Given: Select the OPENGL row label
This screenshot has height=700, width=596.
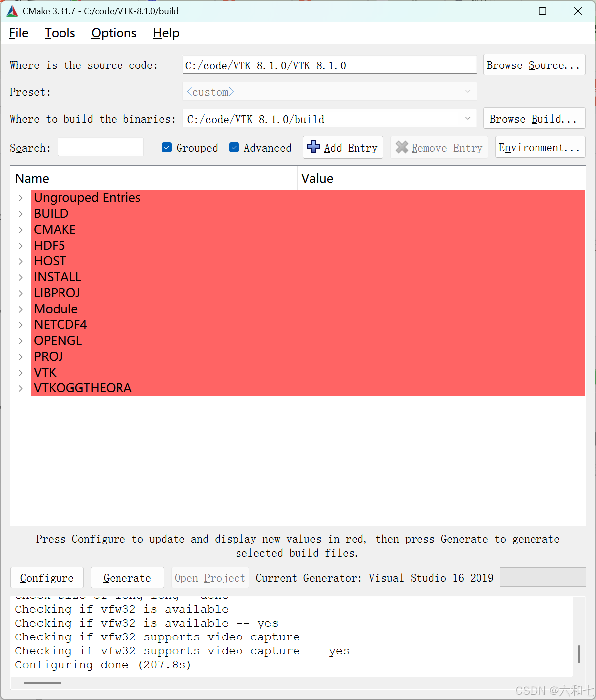Looking at the screenshot, I should (x=58, y=341).
